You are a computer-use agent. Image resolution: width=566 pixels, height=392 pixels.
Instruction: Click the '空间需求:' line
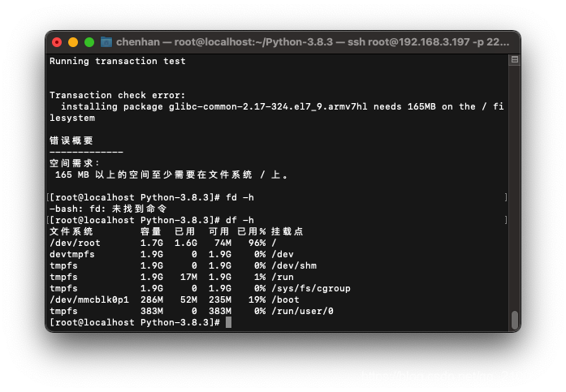coord(75,163)
